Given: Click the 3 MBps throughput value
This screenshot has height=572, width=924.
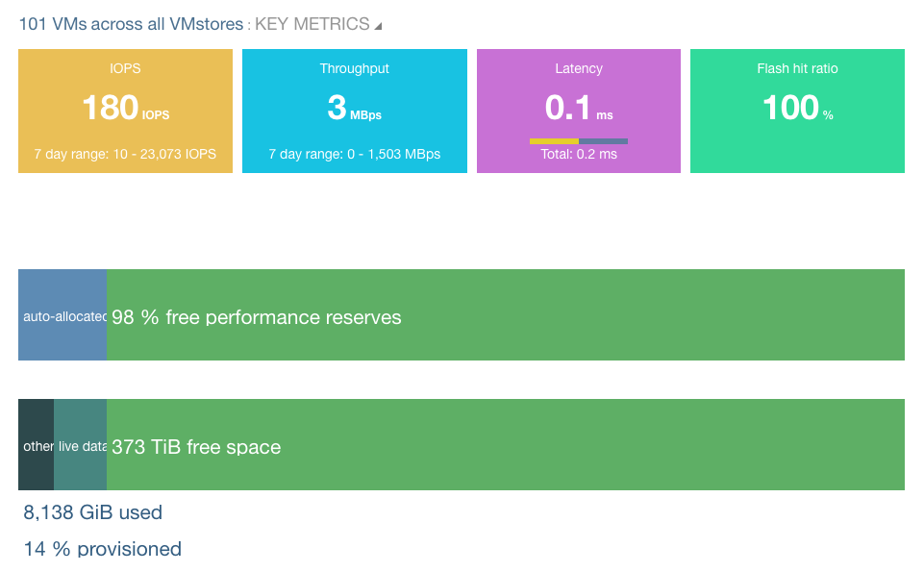Looking at the screenshot, I should click(354, 108).
